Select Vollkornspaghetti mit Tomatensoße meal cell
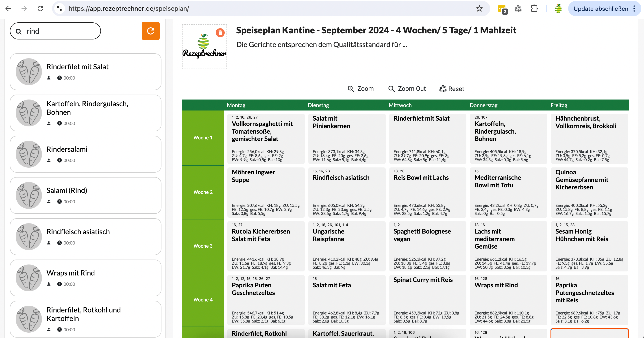The height and width of the screenshot is (338, 644). pos(266,139)
